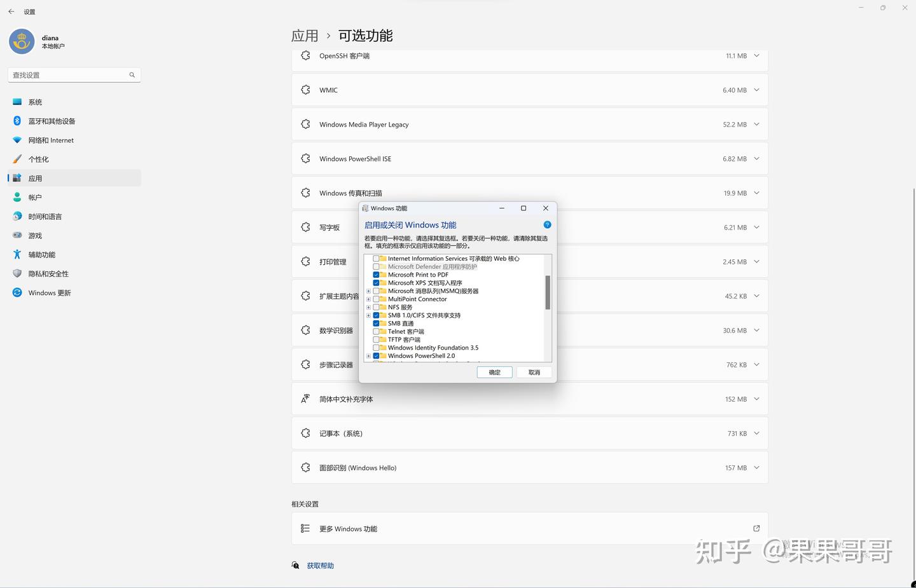The height and width of the screenshot is (588, 916).
Task: Expand Windows PowerShell 2.0 node
Action: click(368, 355)
